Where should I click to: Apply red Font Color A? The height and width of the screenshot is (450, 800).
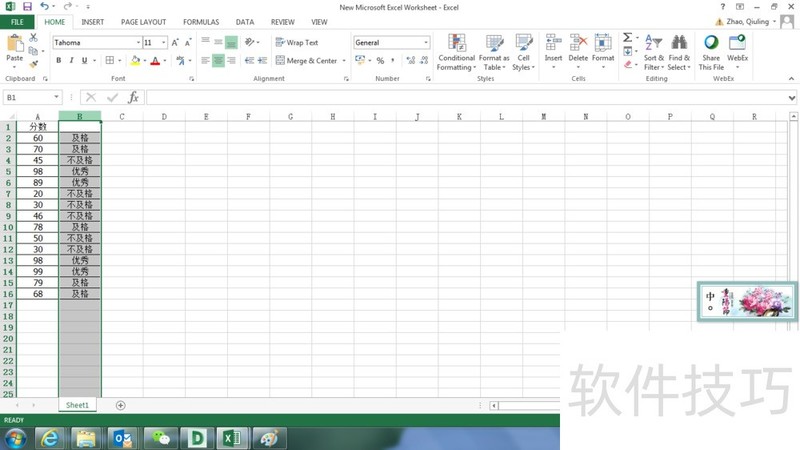coord(156,61)
